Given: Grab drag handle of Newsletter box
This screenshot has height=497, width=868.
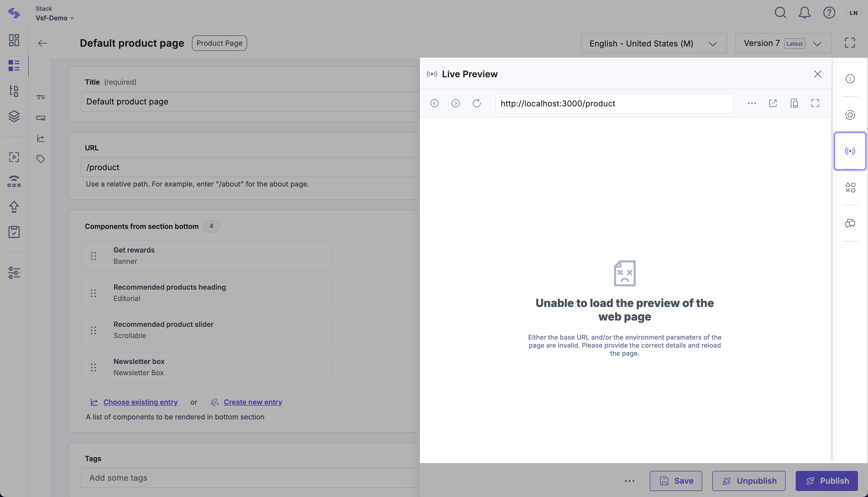Looking at the screenshot, I should pyautogui.click(x=94, y=368).
